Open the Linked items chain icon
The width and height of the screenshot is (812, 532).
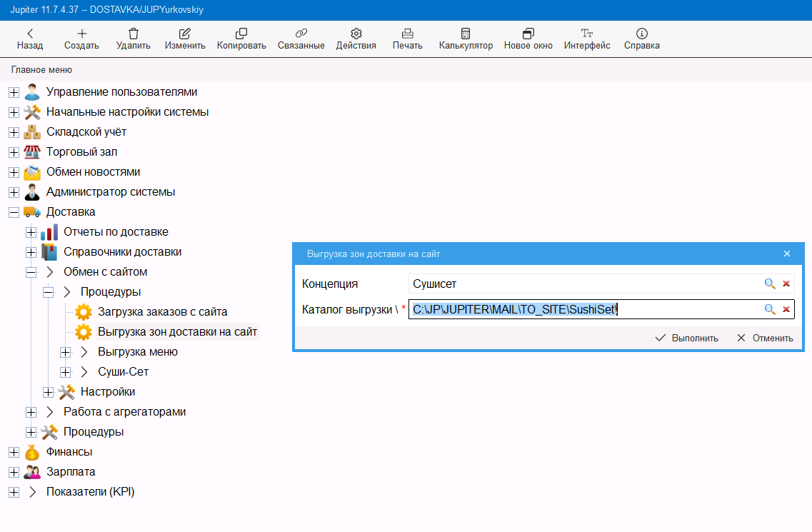(x=301, y=34)
